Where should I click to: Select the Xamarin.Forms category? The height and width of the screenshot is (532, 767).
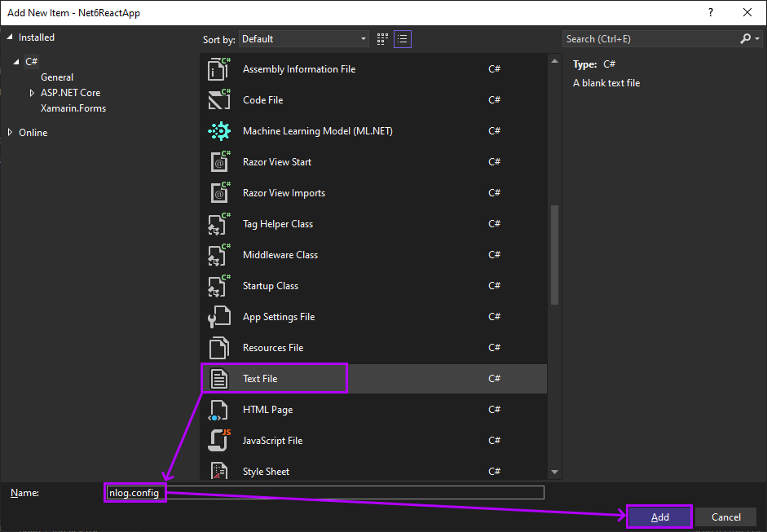coord(73,108)
